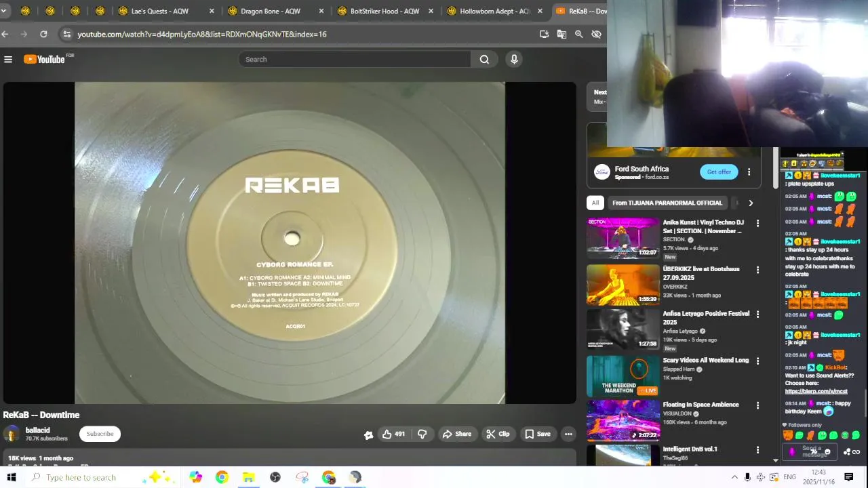Open the site information icon in address bar
The image size is (868, 488).
(x=66, y=34)
